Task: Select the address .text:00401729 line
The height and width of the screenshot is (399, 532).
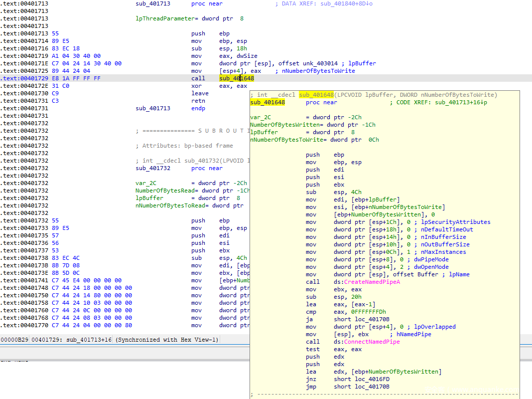Action: tap(24, 78)
